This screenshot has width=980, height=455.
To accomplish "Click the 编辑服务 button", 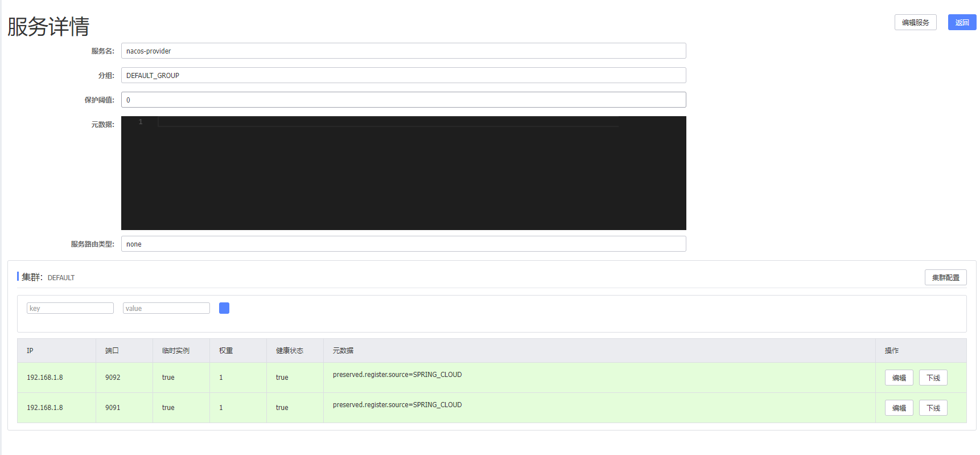I will click(x=915, y=22).
